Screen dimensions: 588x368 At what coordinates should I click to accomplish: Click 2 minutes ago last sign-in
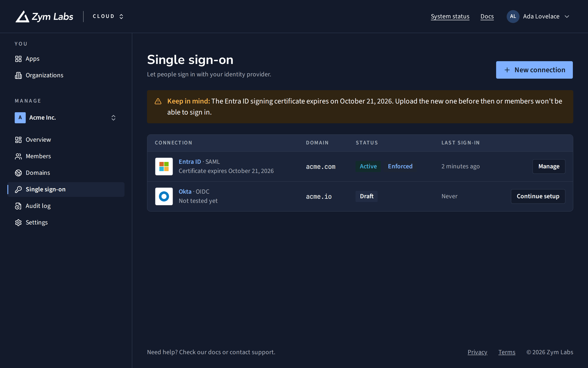pyautogui.click(x=461, y=167)
